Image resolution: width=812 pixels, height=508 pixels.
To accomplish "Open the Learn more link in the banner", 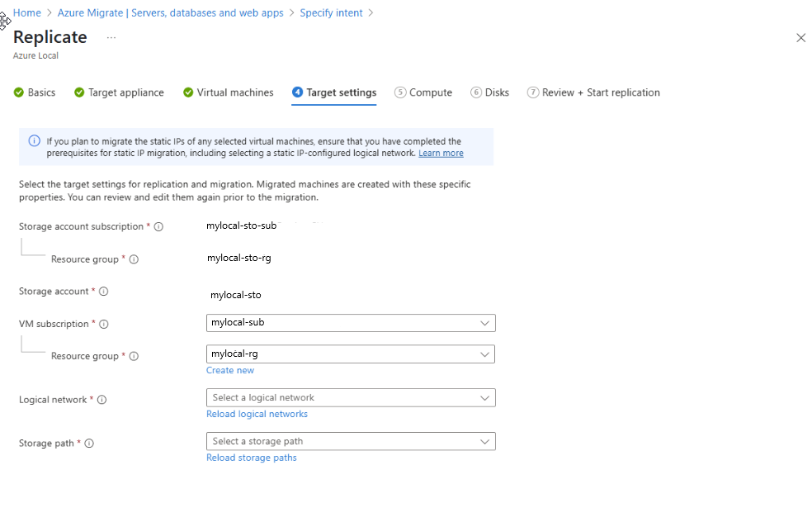I will tap(441, 153).
